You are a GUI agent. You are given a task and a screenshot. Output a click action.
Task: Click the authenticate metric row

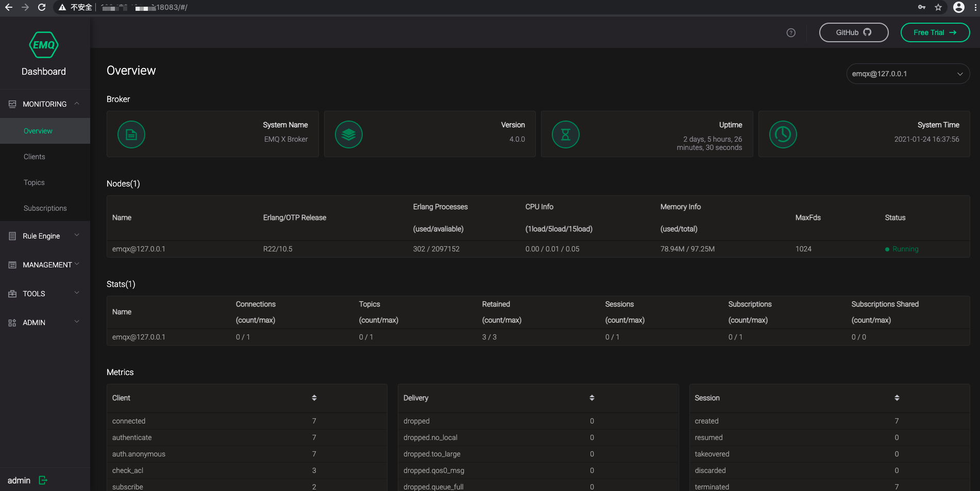247,437
